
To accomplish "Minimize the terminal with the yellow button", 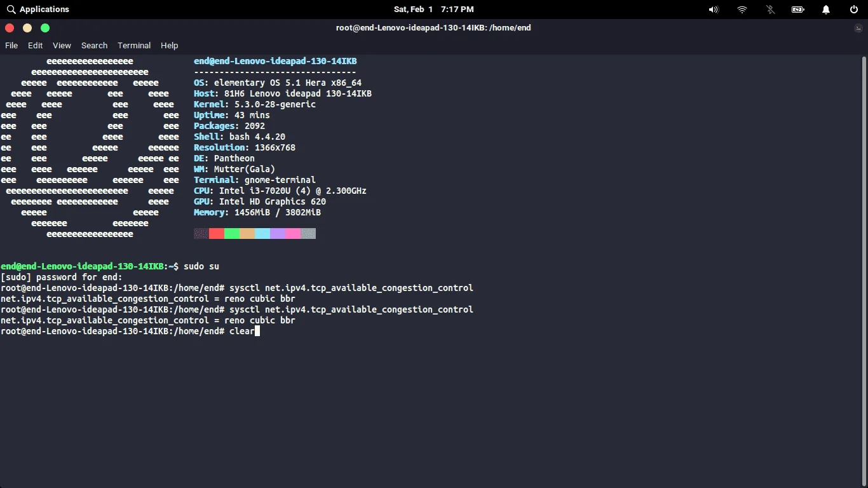I will [x=27, y=28].
